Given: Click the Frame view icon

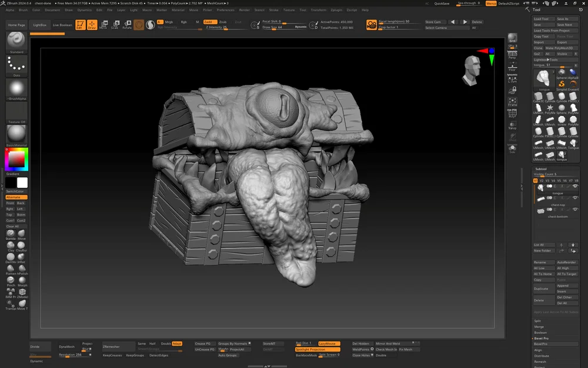Looking at the screenshot, I should [x=512, y=101].
